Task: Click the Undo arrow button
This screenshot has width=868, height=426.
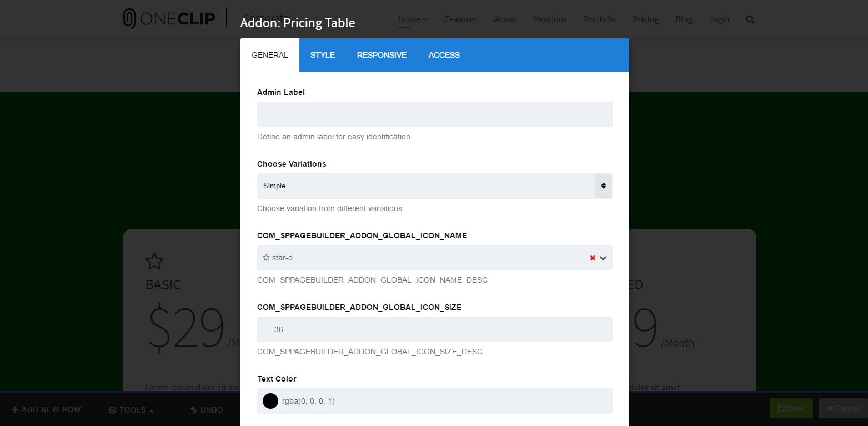Action: point(207,410)
